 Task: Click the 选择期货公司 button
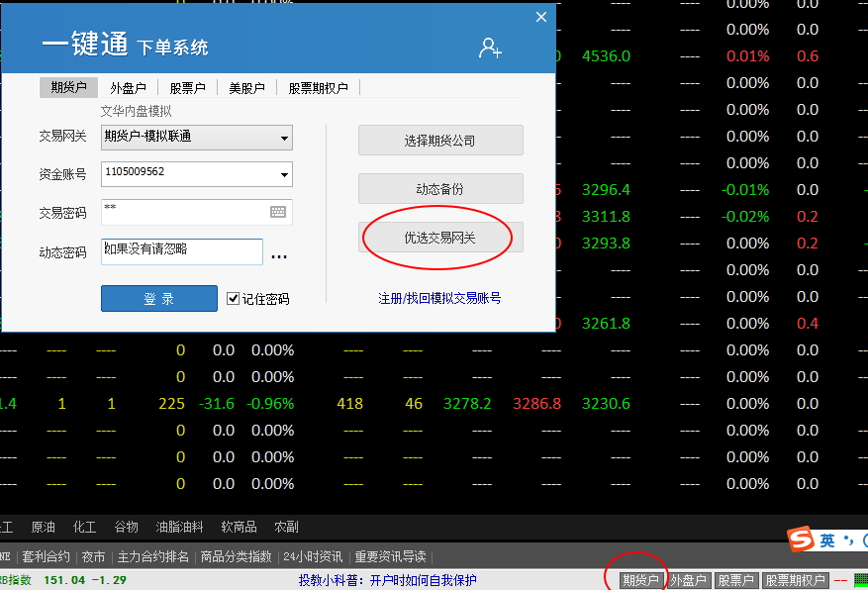pyautogui.click(x=440, y=141)
